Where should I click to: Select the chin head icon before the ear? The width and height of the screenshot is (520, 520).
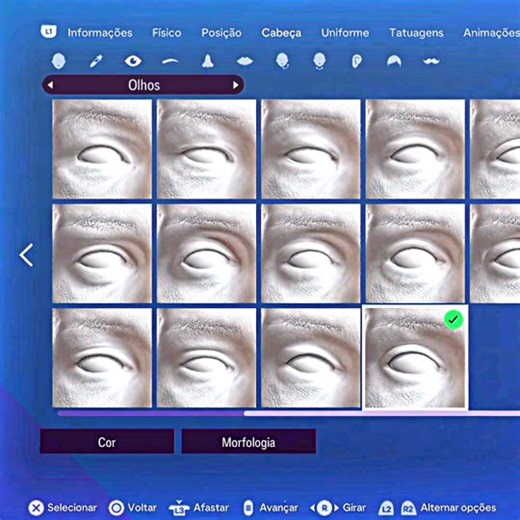319,61
